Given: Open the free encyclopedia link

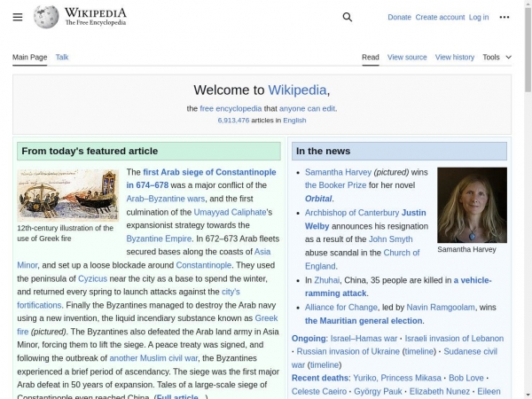Looking at the screenshot, I should pyautogui.click(x=231, y=108).
